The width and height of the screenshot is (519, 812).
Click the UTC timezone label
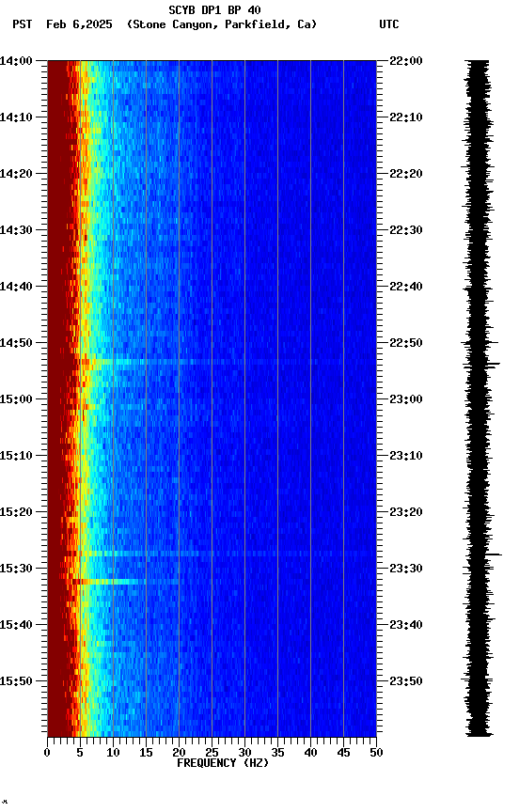pyautogui.click(x=389, y=24)
